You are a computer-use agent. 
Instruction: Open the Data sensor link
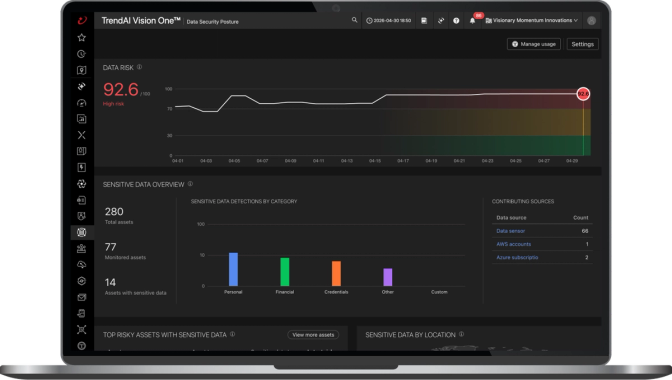[x=510, y=231]
